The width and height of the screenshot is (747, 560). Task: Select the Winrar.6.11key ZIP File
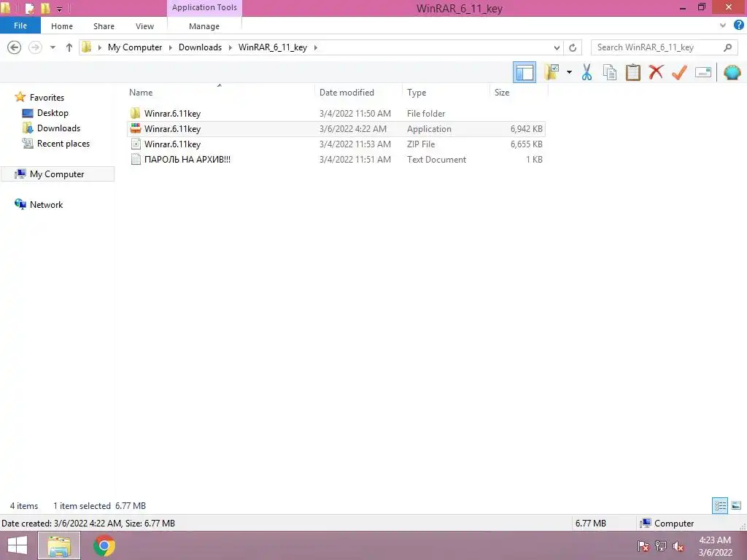336,144
